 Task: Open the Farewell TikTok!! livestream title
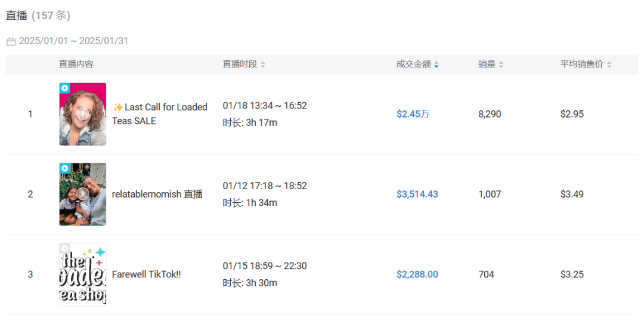(x=146, y=274)
